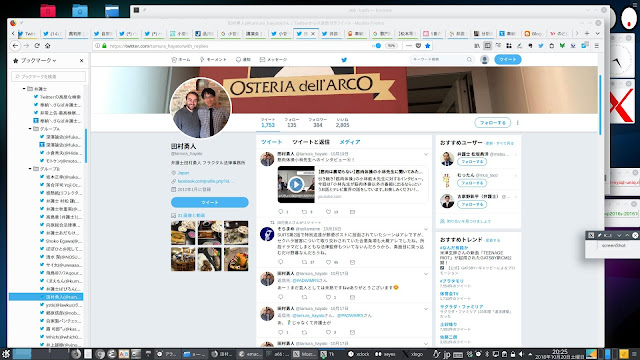Viewport: 640px width, 360px height.
Task: Click the サグラダ・ファミリア trend link
Action: (461, 307)
